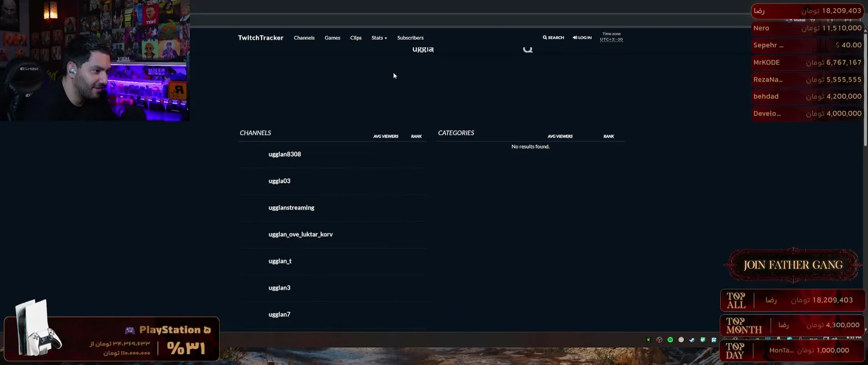Click the "No results found." message
Screen dimensions: 868x365
click(x=530, y=147)
